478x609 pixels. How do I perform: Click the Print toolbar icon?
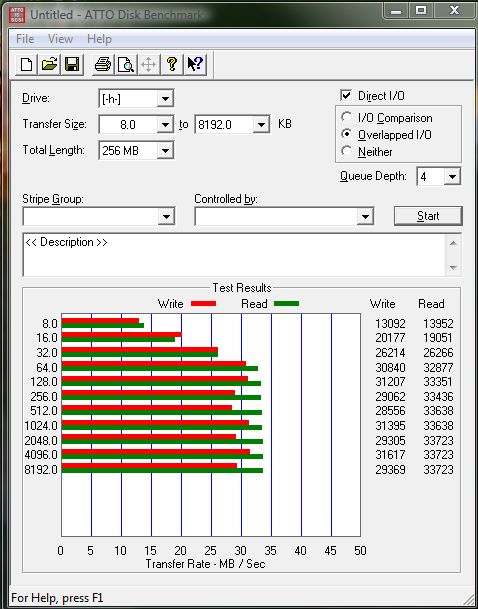103,64
